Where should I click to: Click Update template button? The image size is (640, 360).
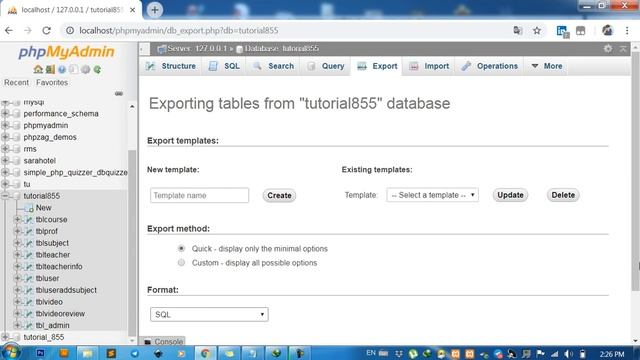[x=510, y=195]
